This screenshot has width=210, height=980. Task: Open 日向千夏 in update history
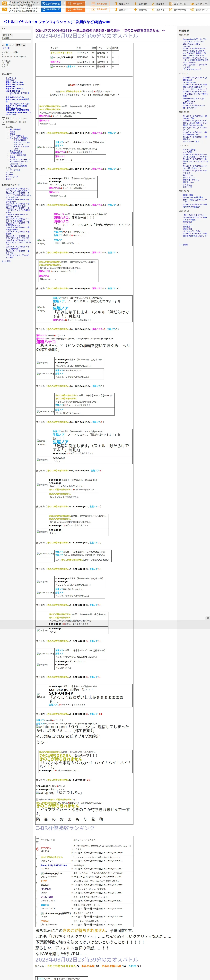187,227
